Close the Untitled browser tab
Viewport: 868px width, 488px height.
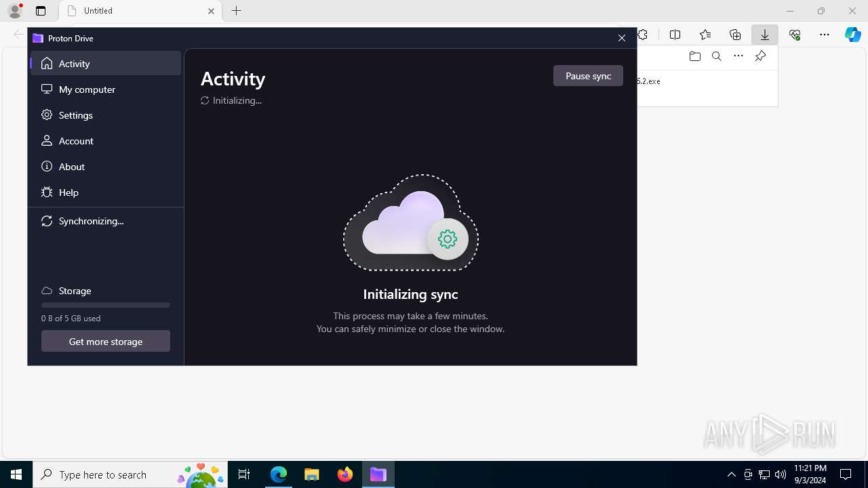tap(211, 11)
